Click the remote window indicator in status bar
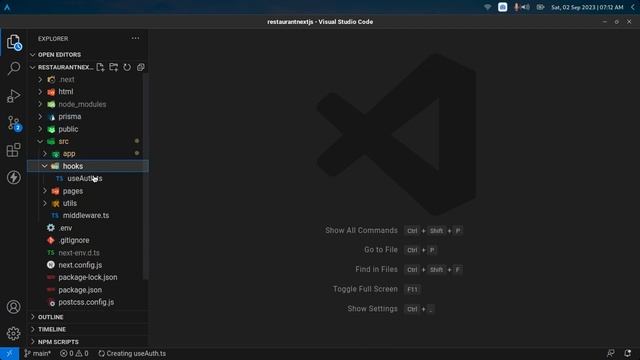The height and width of the screenshot is (360, 640). [9, 353]
